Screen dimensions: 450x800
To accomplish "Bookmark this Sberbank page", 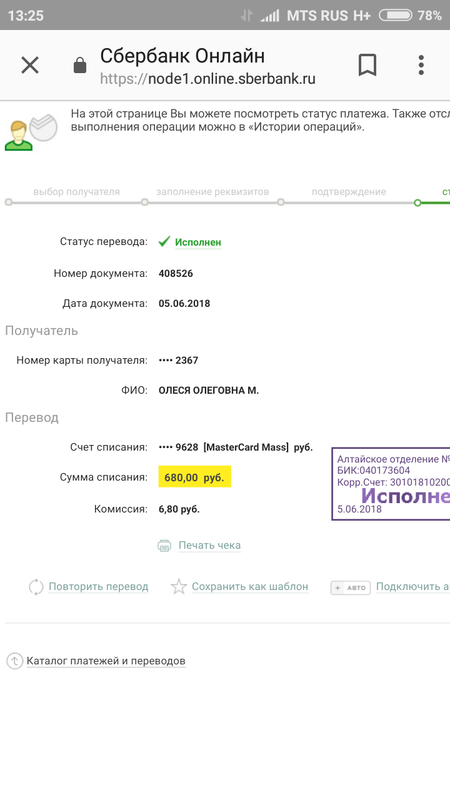I will click(367, 65).
